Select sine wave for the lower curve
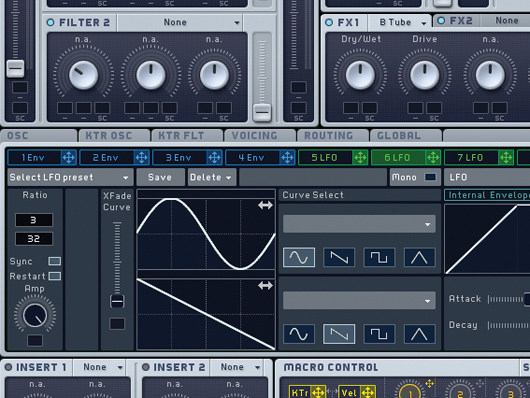530x398 pixels. 299,334
